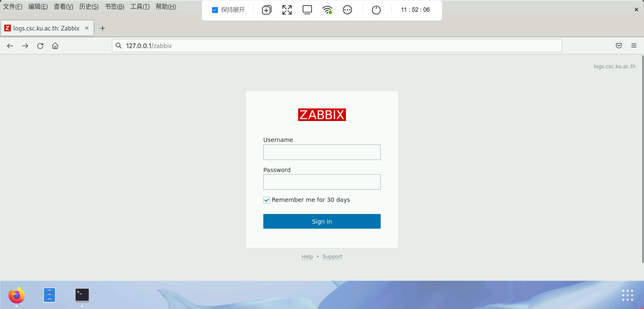Open the terminal from the dock
This screenshot has height=309, width=644.
[82, 295]
